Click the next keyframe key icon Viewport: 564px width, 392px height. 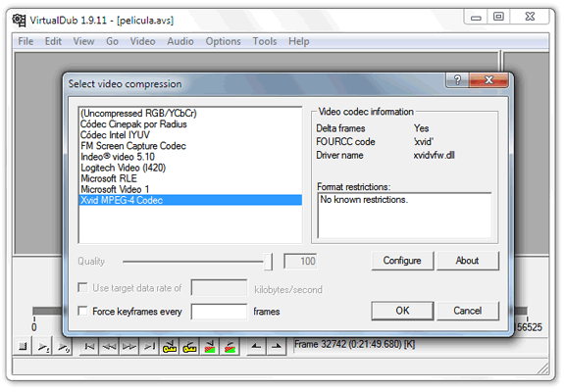tap(189, 347)
